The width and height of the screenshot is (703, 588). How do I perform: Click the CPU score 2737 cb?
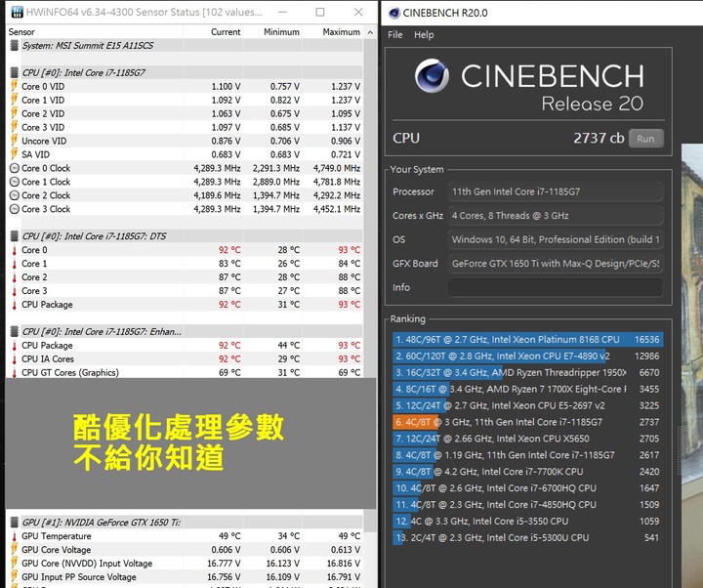coord(599,138)
